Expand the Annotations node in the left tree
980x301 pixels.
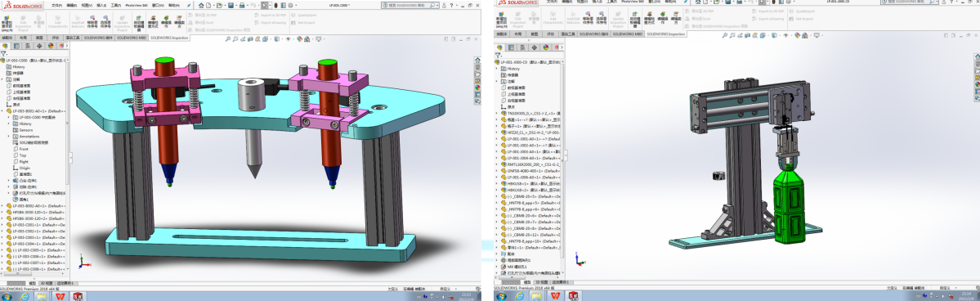click(x=9, y=136)
